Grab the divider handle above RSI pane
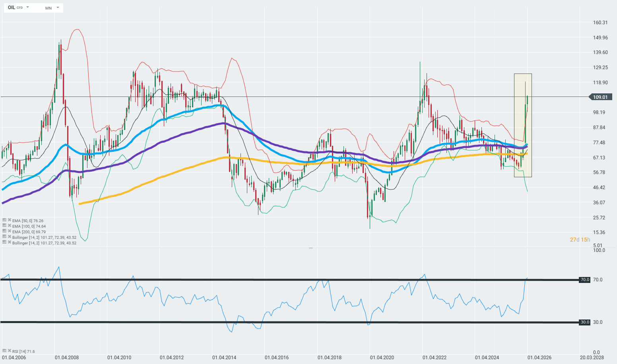 [x=310, y=248]
